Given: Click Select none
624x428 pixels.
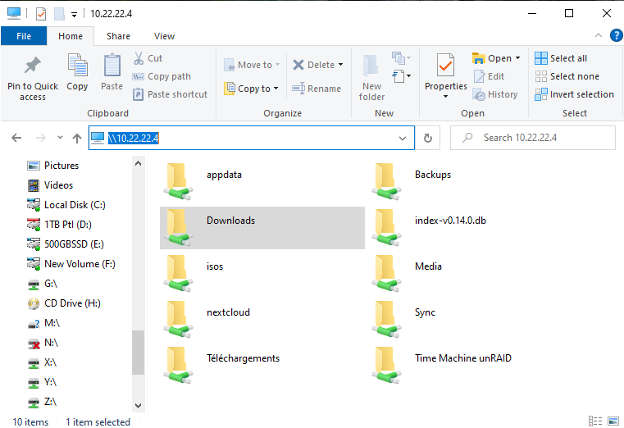Looking at the screenshot, I should pyautogui.click(x=567, y=76).
